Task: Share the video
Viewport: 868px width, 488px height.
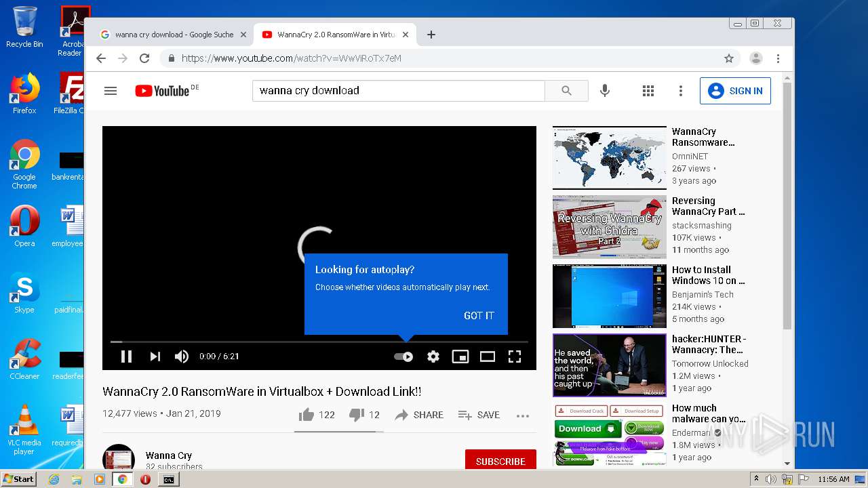Action: tap(419, 415)
